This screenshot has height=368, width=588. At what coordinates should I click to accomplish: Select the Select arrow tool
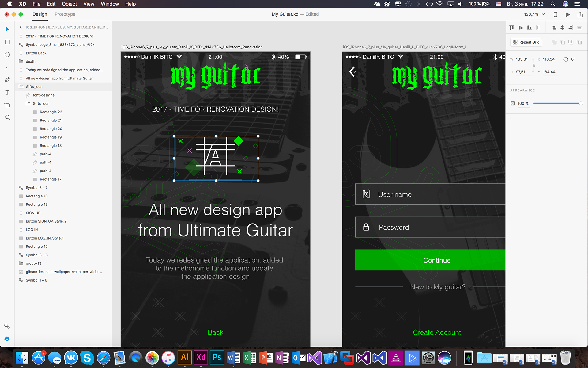(7, 29)
